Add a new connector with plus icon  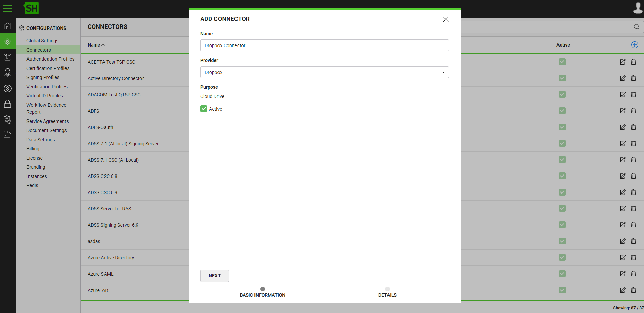click(x=635, y=45)
